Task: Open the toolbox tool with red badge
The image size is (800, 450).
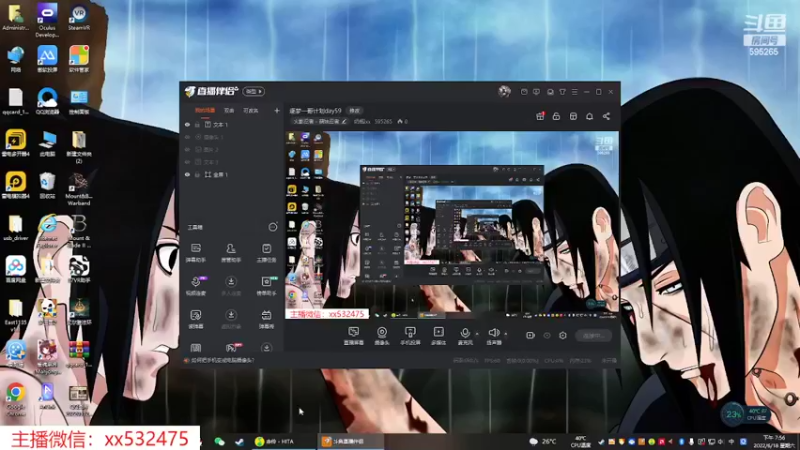Action: click(x=232, y=348)
